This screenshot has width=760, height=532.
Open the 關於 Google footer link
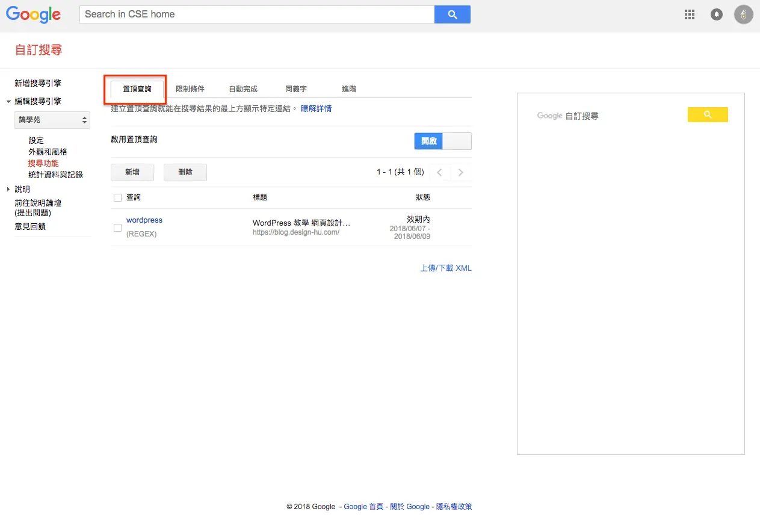click(410, 507)
